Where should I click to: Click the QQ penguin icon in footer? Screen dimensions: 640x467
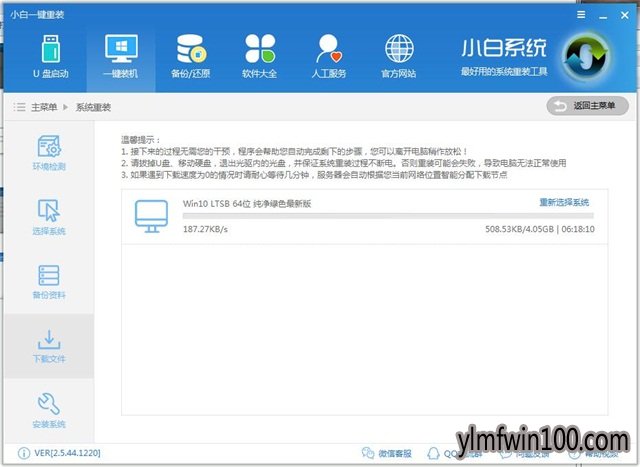coord(433,453)
